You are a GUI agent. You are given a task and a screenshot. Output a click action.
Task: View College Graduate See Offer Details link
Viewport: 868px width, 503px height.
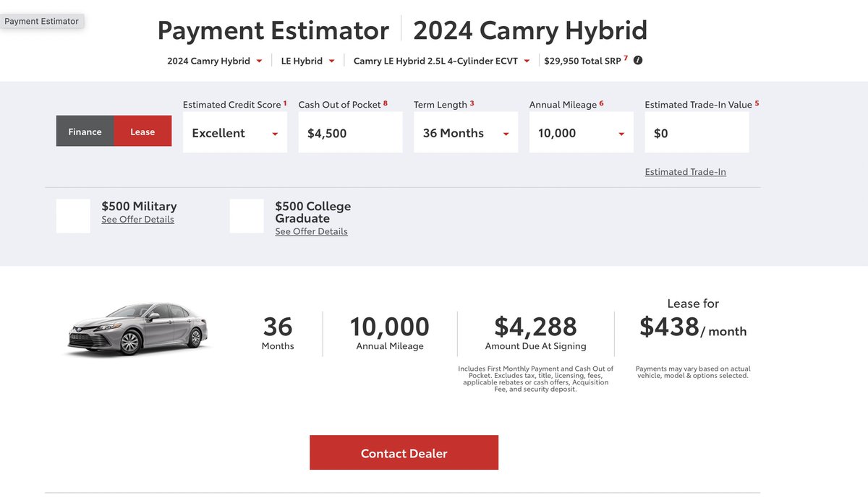[x=312, y=232]
